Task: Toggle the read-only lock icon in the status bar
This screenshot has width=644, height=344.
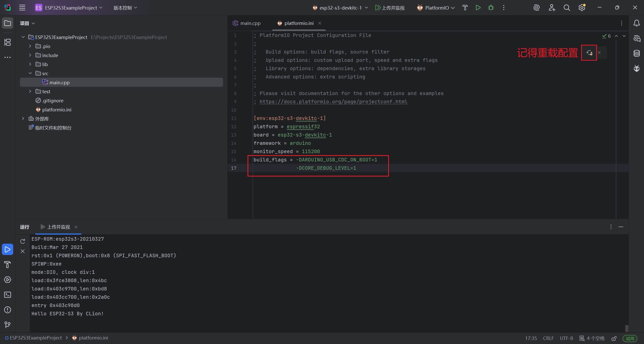Action: 614,338
